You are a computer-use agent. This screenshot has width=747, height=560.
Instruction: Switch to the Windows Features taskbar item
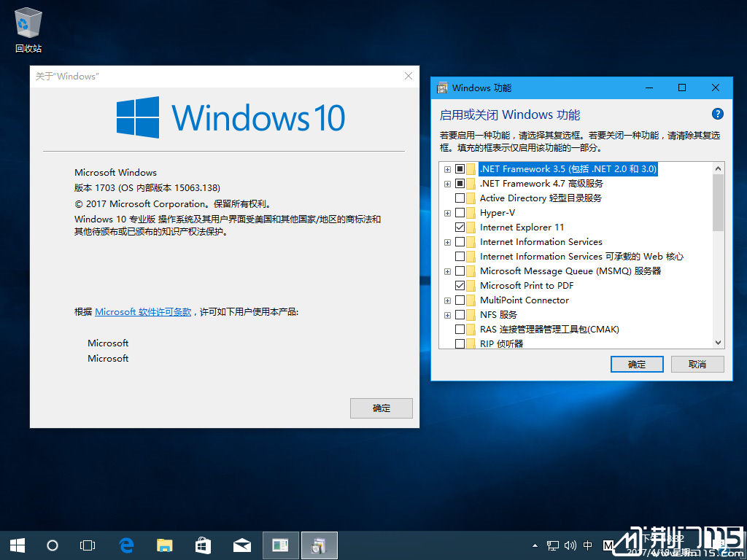pos(320,545)
